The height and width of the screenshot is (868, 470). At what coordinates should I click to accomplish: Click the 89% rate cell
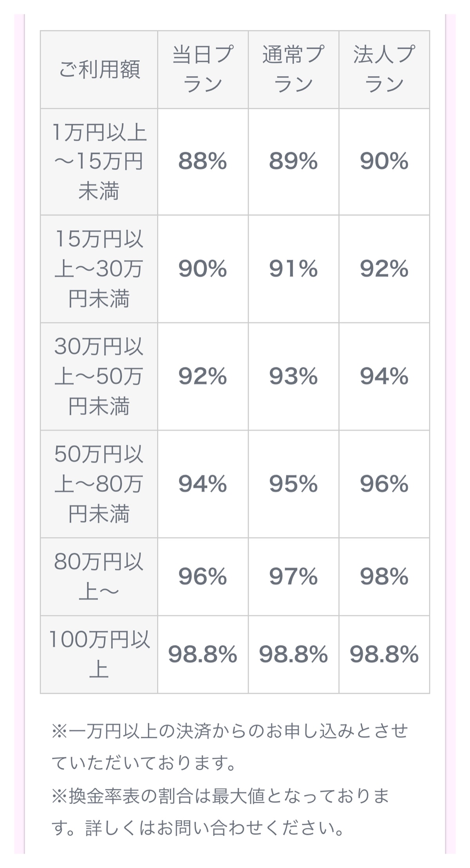point(293,162)
